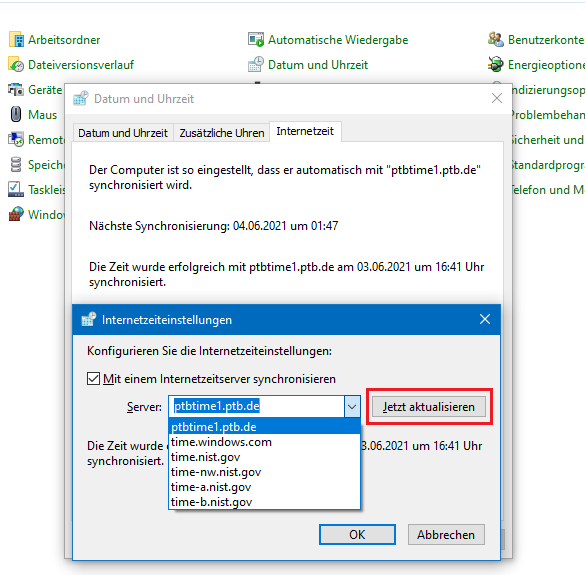
Task: Click the Taskleiste icon
Action: (16, 189)
